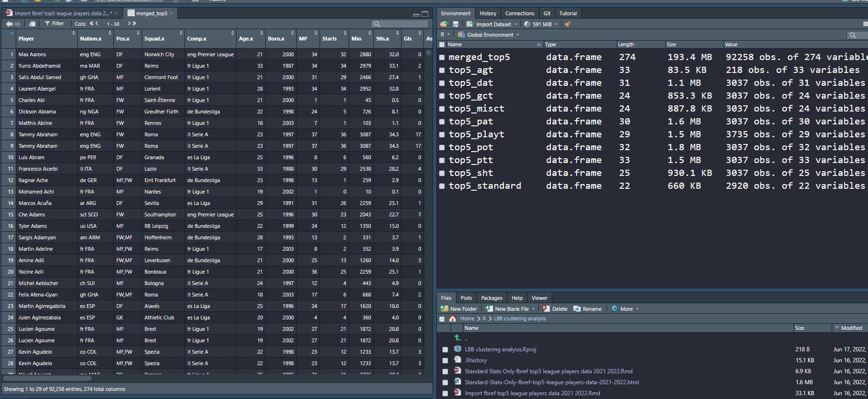Open the 591 MiB memory usage dropdown
868x399 pixels.
coord(541,24)
